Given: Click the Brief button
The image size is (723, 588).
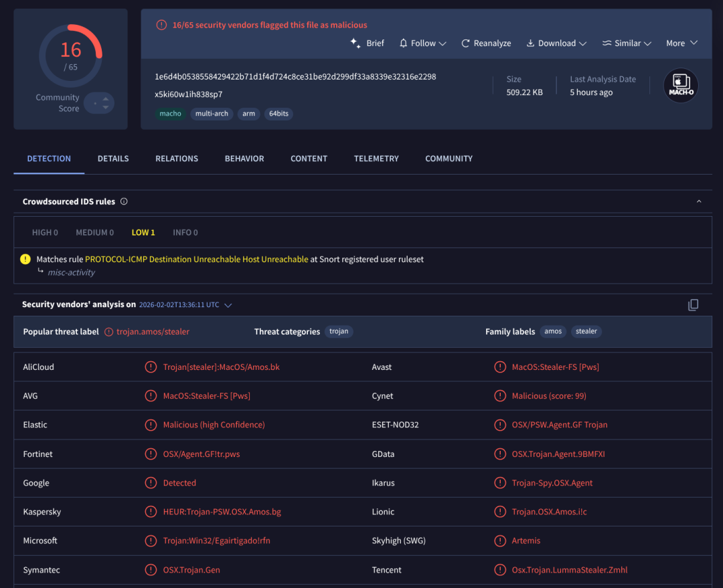Looking at the screenshot, I should [367, 43].
